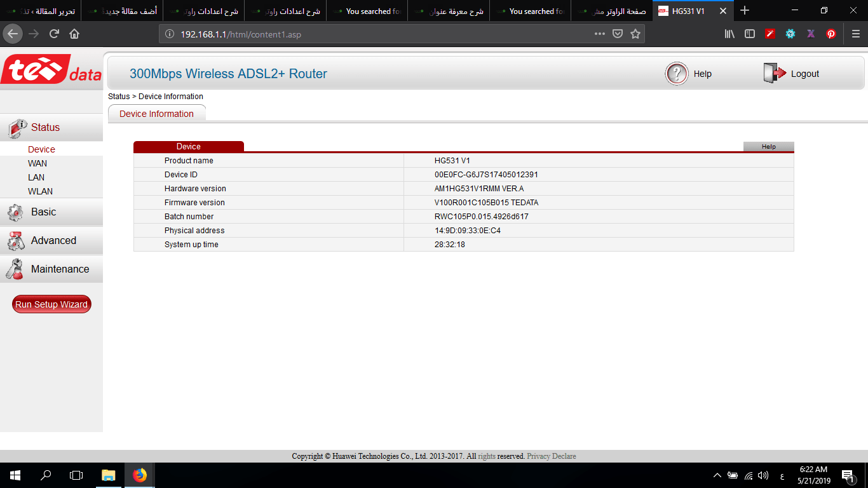Click the Device ID value 00E0FC-G6J7S17405012391
This screenshot has height=488, width=868.
(x=487, y=175)
